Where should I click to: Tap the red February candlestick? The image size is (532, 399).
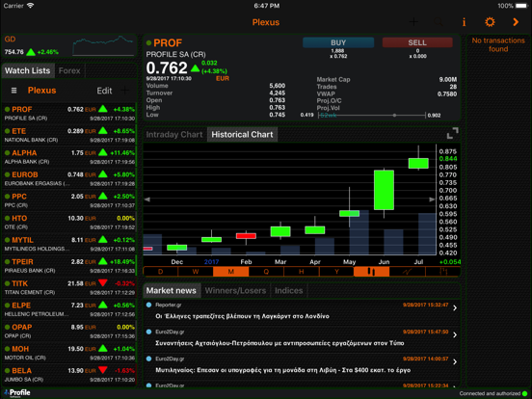tap(246, 236)
